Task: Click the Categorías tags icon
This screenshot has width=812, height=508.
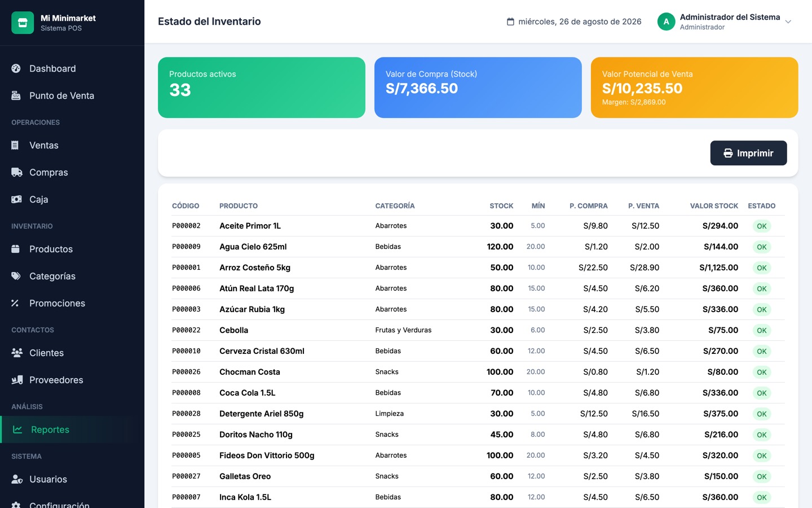Action: pos(16,276)
